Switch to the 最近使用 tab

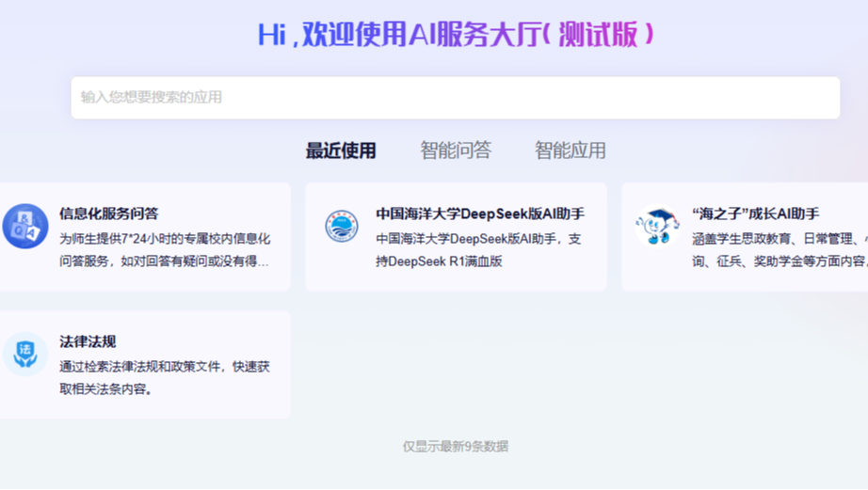(341, 150)
